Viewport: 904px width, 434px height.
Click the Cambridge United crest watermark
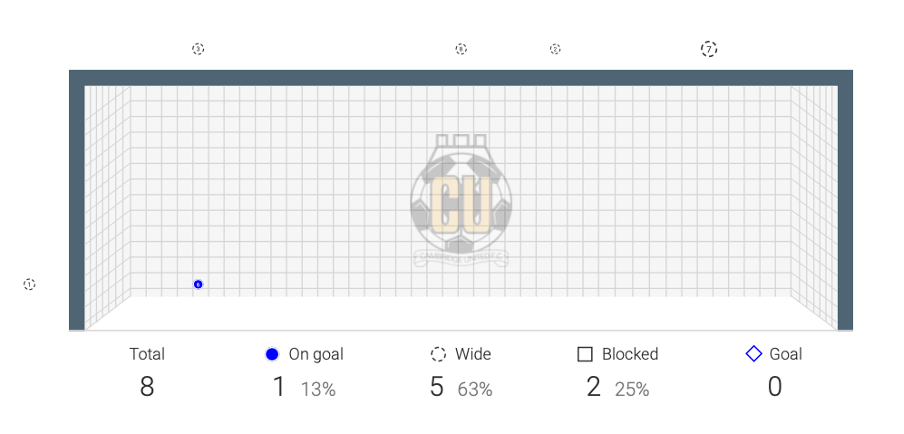460,202
